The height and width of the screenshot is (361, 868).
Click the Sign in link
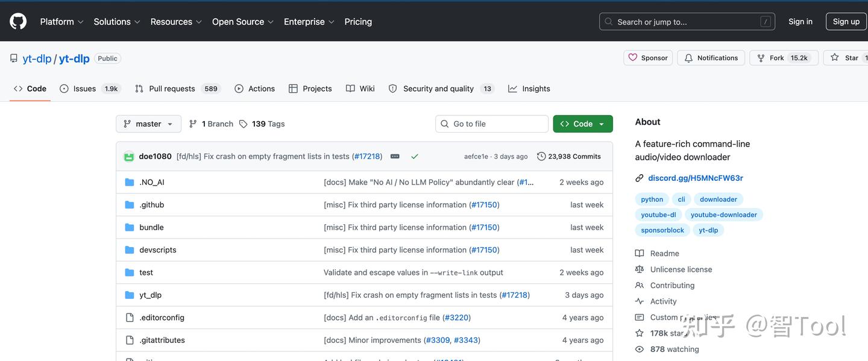800,22
